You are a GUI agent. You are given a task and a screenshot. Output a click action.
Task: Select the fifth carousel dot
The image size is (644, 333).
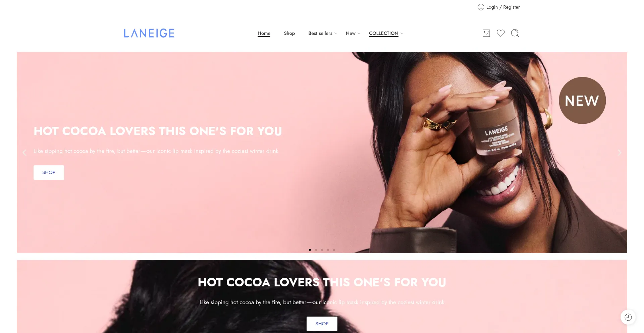pyautogui.click(x=334, y=250)
